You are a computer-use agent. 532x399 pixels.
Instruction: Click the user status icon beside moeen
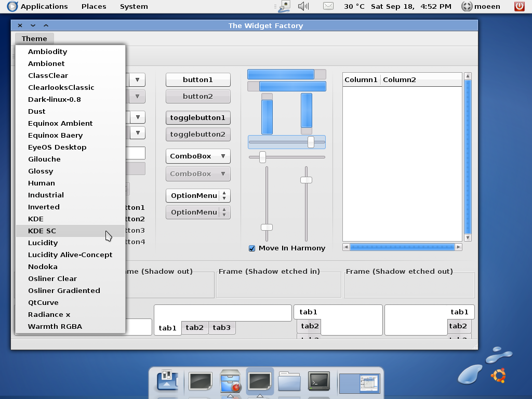(467, 6)
